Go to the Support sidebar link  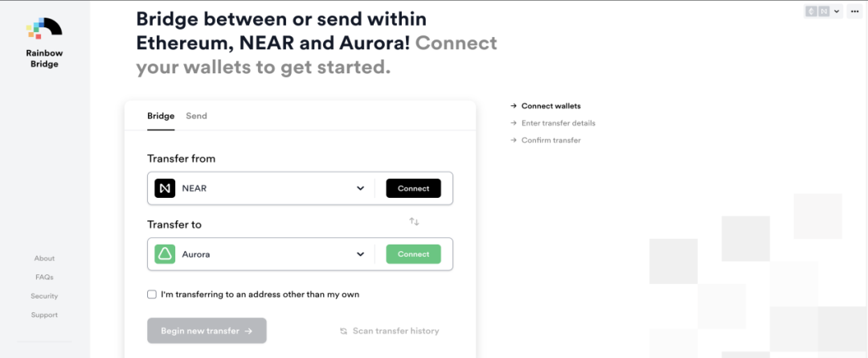tap(44, 315)
